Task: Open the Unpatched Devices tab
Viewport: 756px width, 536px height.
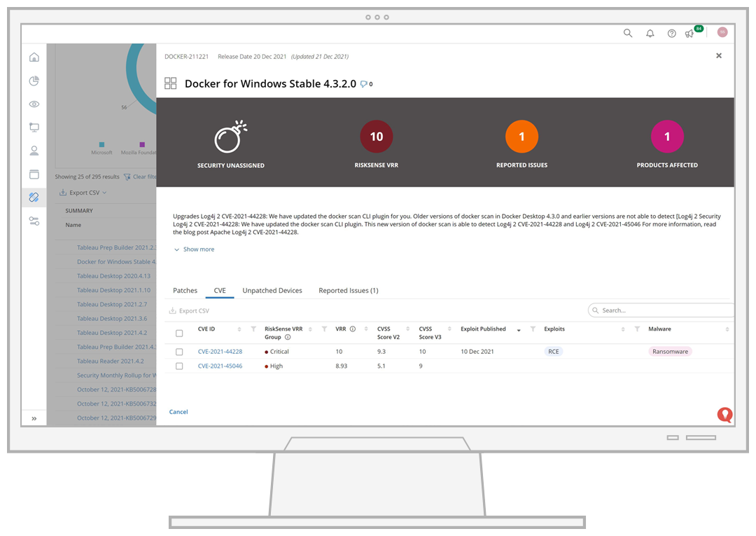Action: pyautogui.click(x=272, y=291)
